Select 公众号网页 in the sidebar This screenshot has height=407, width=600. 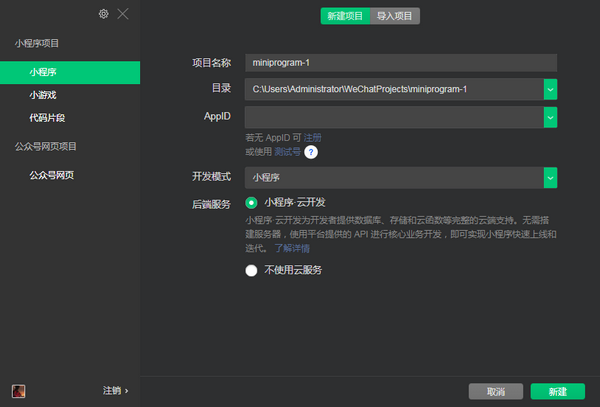[52, 176]
